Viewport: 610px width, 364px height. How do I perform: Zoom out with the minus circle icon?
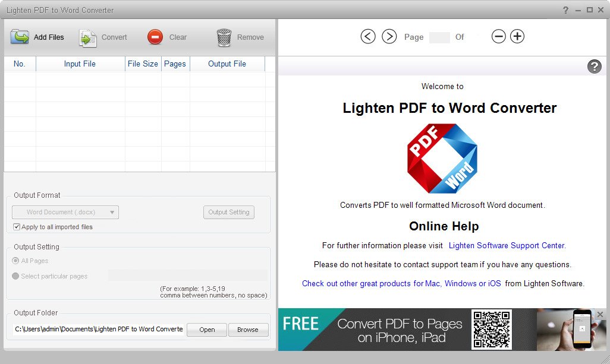498,36
